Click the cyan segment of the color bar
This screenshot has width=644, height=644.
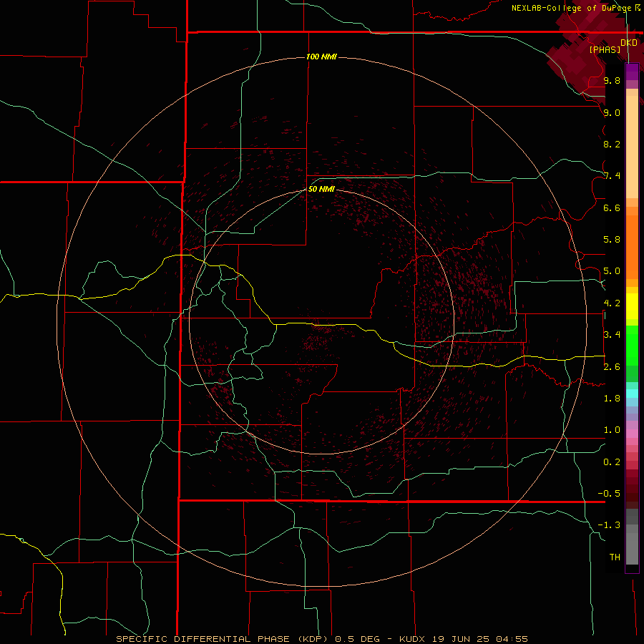632,394
